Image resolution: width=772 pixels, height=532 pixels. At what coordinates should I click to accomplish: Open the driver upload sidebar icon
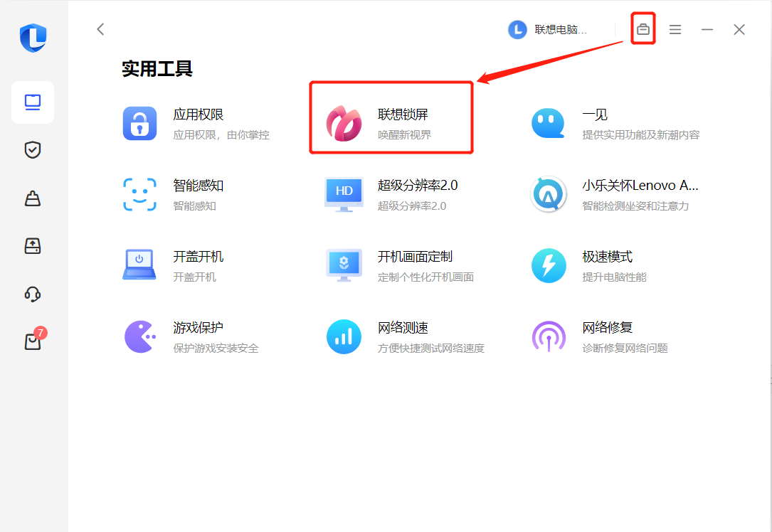tap(33, 245)
